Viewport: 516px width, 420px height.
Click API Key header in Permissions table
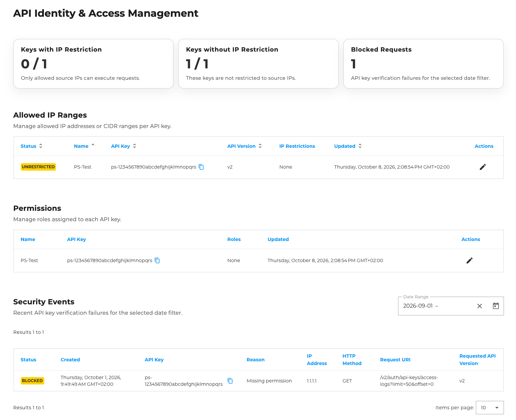tap(76, 239)
